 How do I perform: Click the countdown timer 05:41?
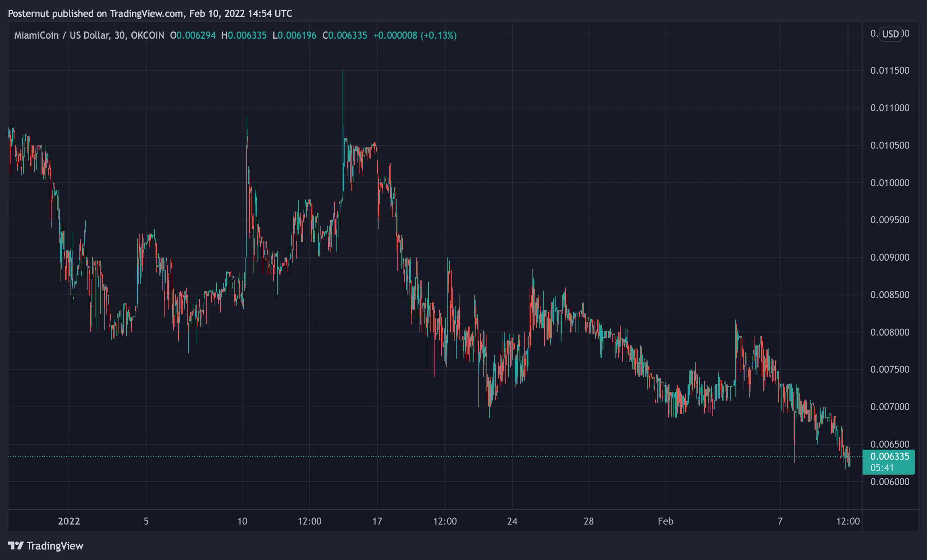[x=882, y=468]
